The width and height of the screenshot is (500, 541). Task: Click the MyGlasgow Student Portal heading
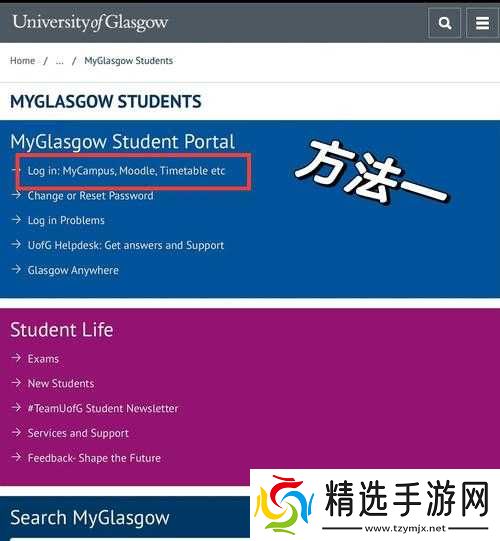122,142
